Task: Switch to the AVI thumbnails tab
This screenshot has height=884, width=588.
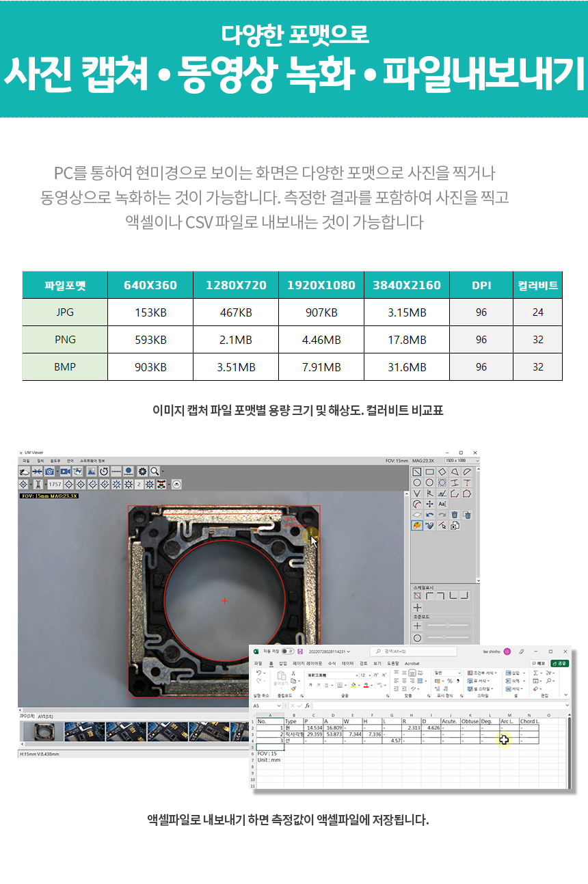Action: [x=45, y=716]
